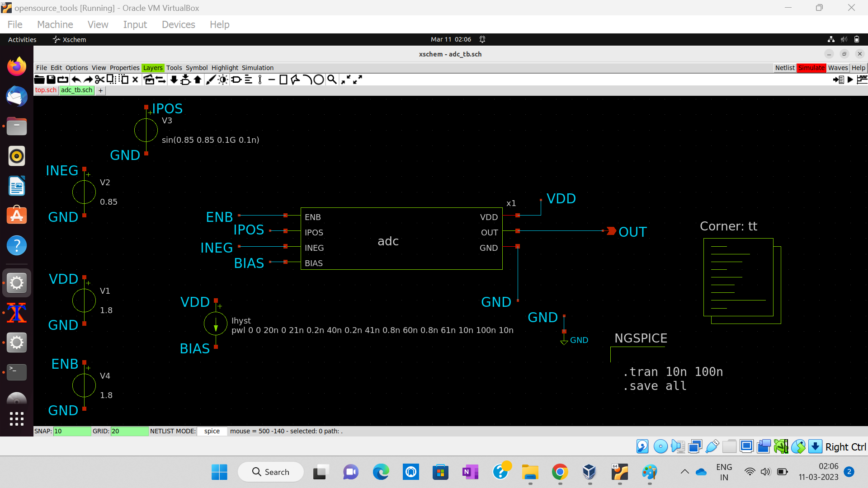Click the play simulation triangle icon
Image resolution: width=868 pixels, height=488 pixels.
click(x=850, y=80)
